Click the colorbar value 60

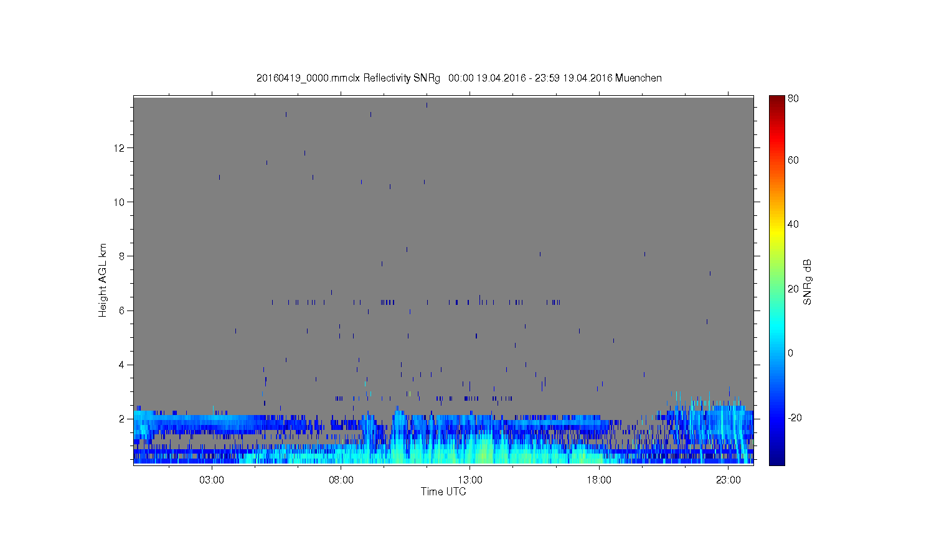tap(793, 161)
